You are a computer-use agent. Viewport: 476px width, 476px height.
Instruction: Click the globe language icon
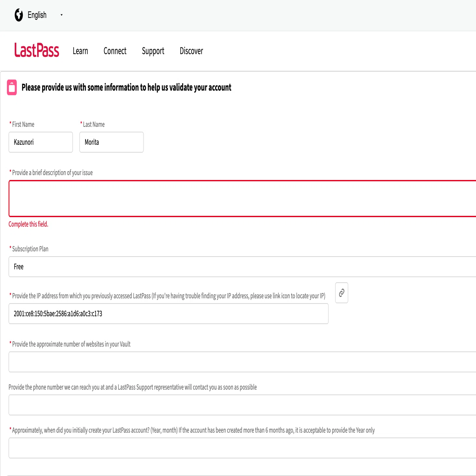pos(19,15)
